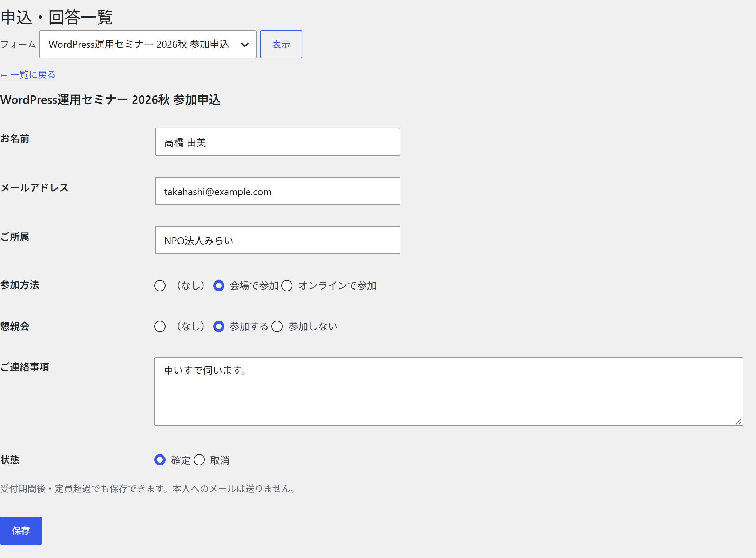
Task: Follow the 一覧に戻る link
Action: (x=28, y=75)
